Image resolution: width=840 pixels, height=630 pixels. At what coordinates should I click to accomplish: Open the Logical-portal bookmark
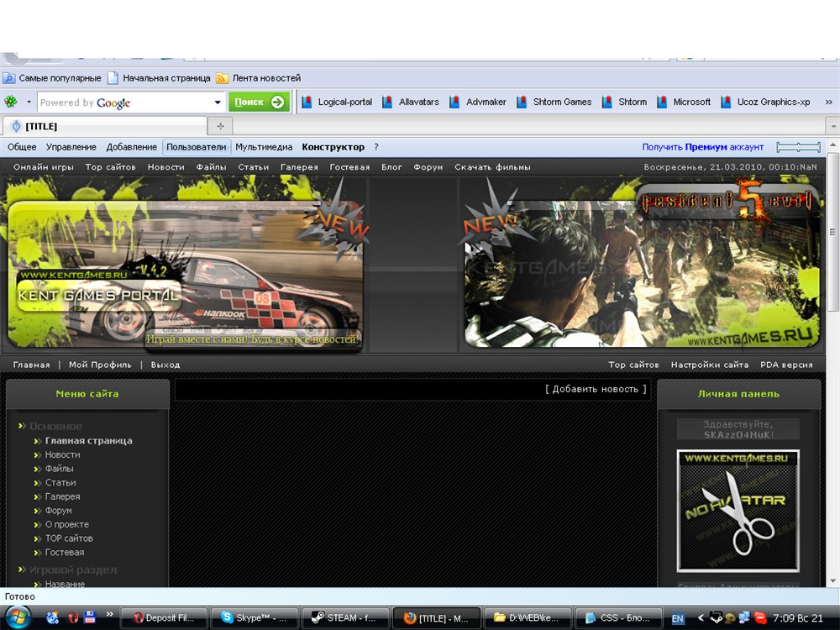(338, 102)
